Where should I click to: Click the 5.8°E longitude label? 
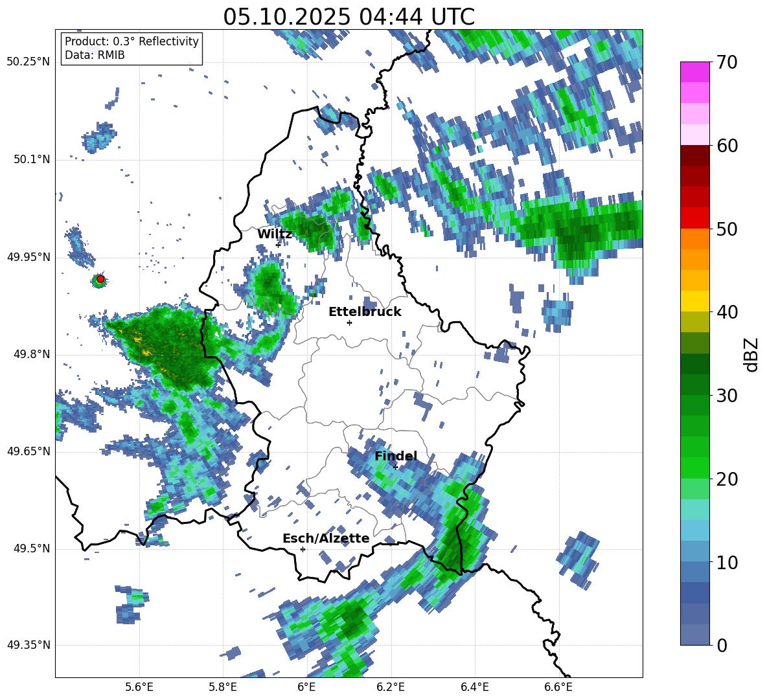tap(223, 688)
